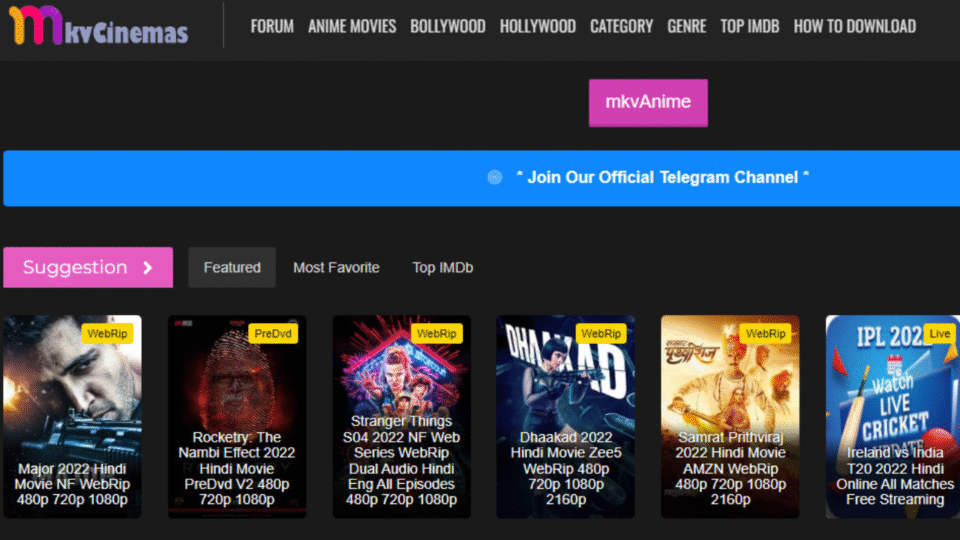Go to the Bollywood section
This screenshot has width=960, height=540.
pos(448,26)
